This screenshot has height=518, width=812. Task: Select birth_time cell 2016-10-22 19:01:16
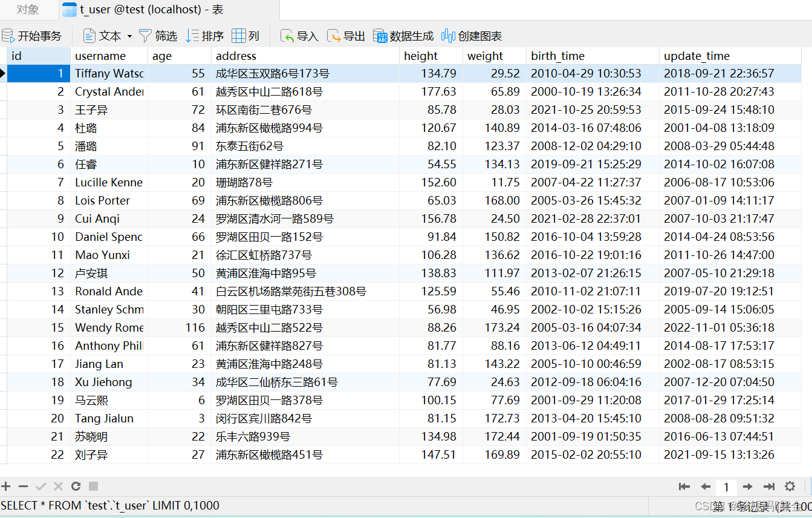tap(593, 255)
